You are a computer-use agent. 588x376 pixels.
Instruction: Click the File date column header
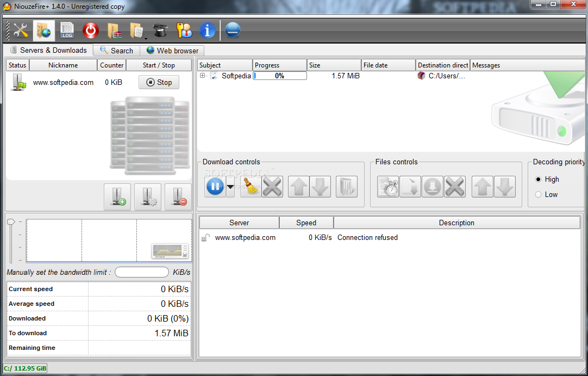pos(389,65)
